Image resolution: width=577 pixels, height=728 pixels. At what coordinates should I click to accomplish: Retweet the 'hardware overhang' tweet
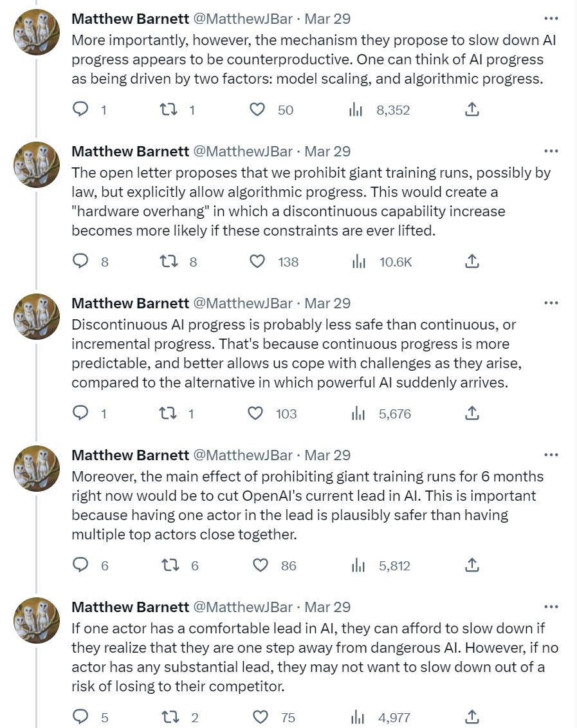click(x=169, y=261)
